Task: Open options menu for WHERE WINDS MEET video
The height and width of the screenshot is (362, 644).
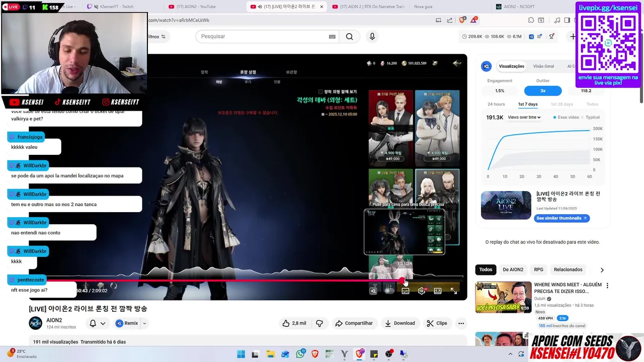Action: (607, 286)
